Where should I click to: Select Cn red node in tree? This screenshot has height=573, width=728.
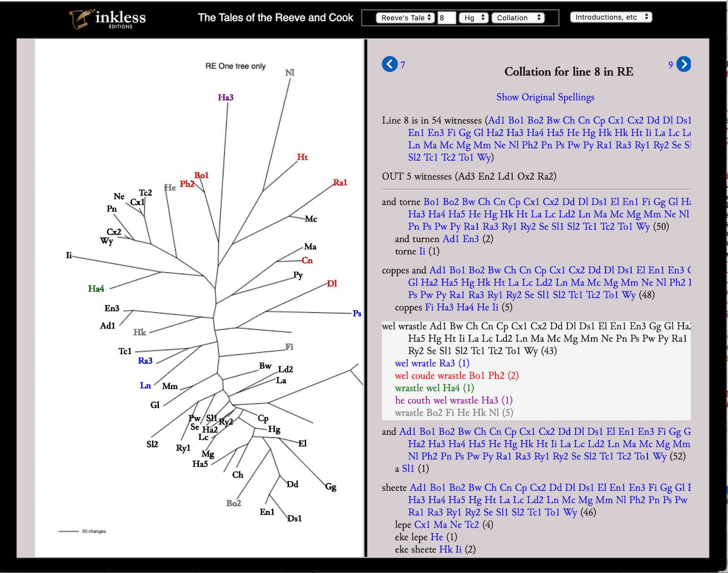tap(308, 260)
